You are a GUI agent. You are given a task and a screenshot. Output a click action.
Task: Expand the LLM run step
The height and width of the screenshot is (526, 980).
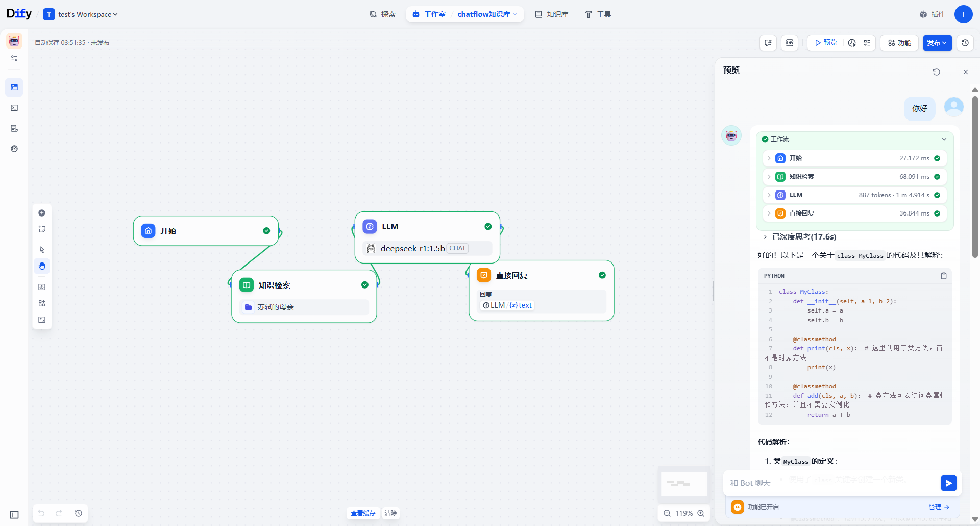[x=855, y=195]
